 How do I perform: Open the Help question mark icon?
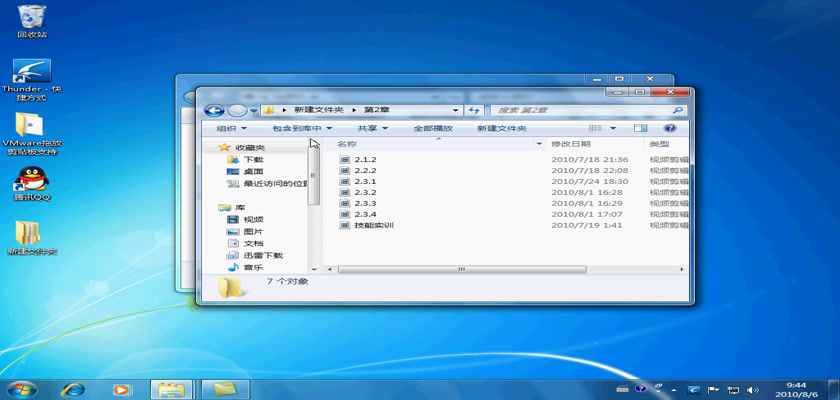[x=670, y=128]
